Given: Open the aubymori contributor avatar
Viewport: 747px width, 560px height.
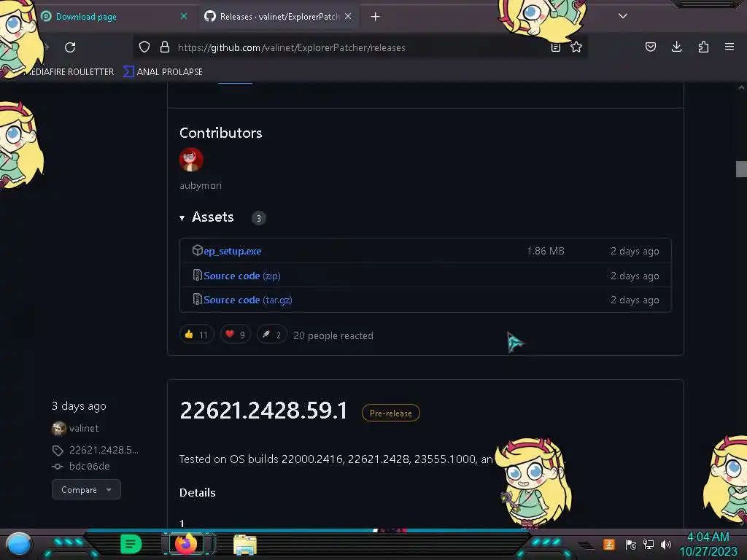Looking at the screenshot, I should pos(191,160).
